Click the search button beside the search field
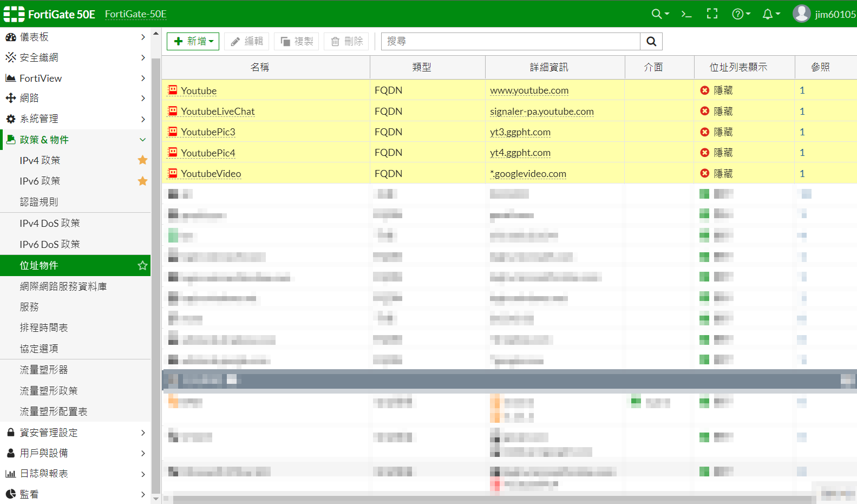This screenshot has width=857, height=504. point(651,42)
